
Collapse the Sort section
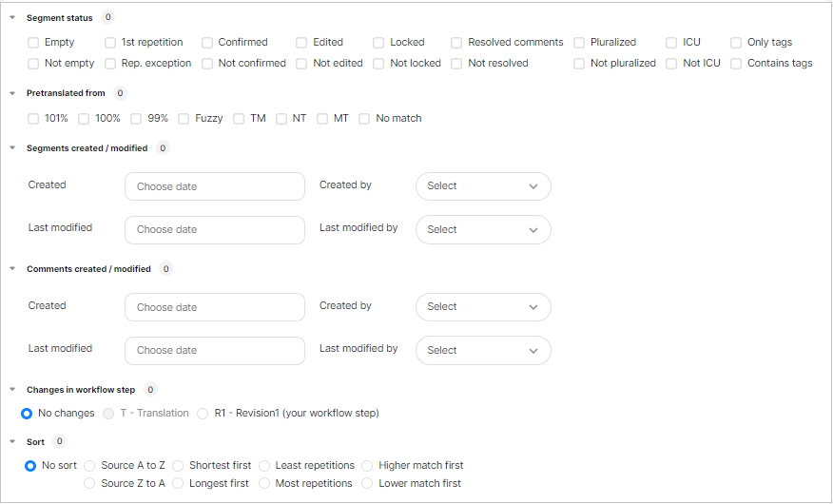pyautogui.click(x=12, y=442)
